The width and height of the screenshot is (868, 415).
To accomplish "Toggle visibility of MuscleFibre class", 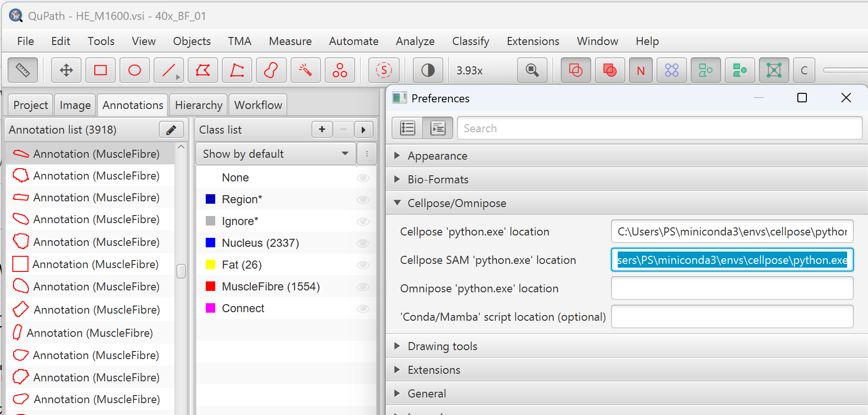I will pos(363,287).
